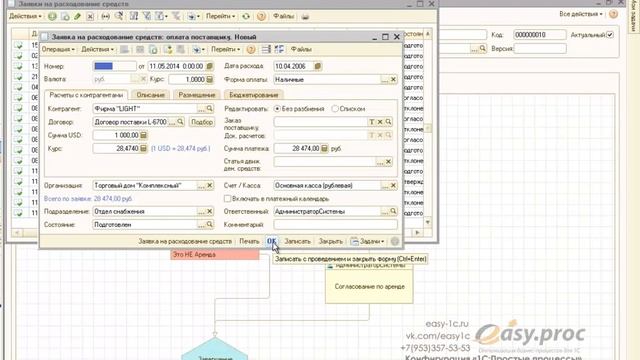
Task: Open Все действия dropdown in background window
Action: coord(580,14)
